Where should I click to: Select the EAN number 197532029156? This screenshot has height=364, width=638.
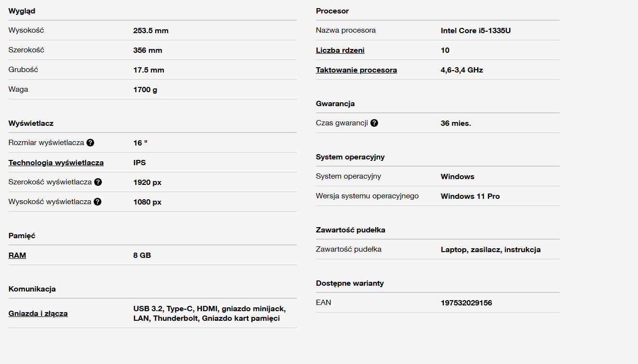pyautogui.click(x=466, y=303)
